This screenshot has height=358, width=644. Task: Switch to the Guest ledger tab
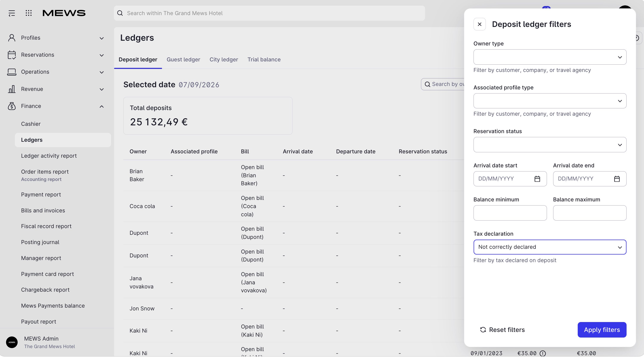tap(183, 59)
